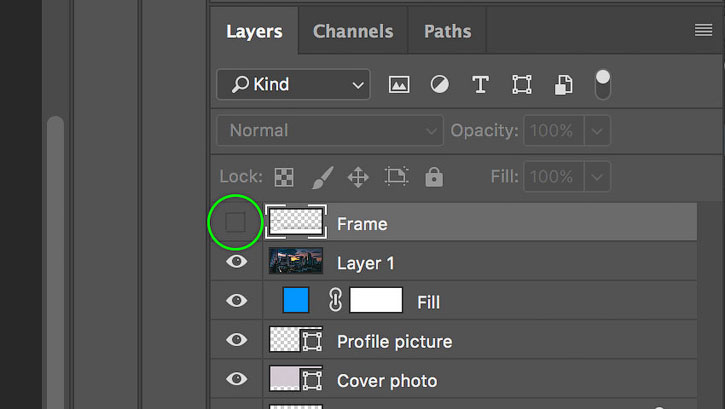Screen dimensions: 725x409
Task: Filter layers by pixel image icon
Action: [399, 85]
